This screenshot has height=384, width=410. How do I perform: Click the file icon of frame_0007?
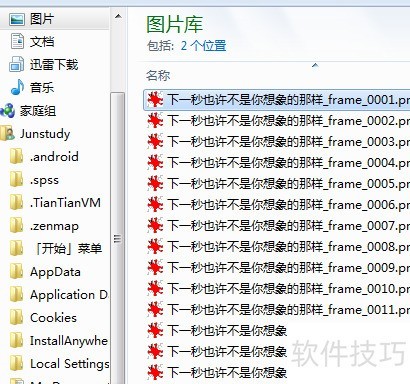click(x=155, y=226)
